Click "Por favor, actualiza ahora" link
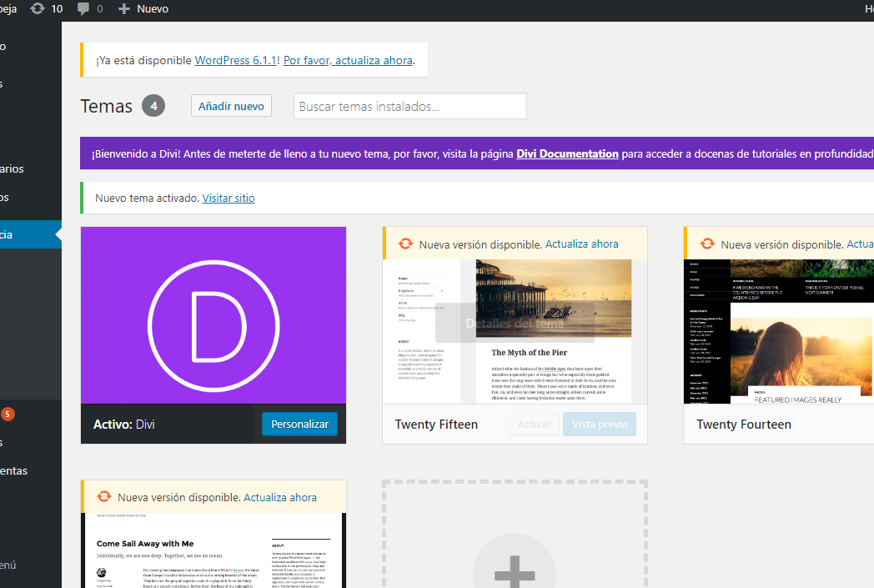This screenshot has width=874, height=588. coord(348,60)
